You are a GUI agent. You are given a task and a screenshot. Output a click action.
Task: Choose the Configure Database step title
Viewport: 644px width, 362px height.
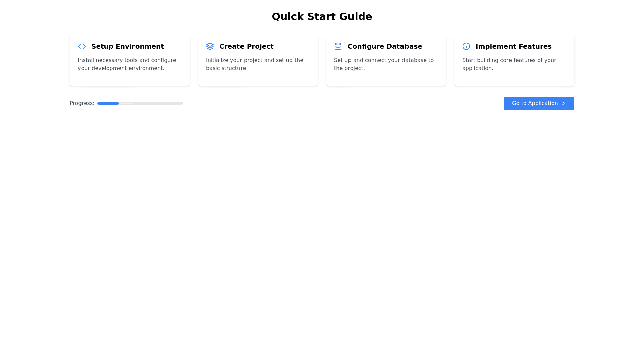click(385, 46)
